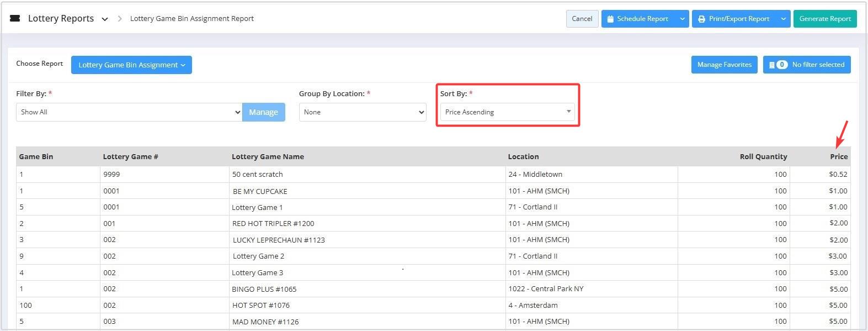868x331 pixels.
Task: Click the Price column header
Action: (x=839, y=157)
